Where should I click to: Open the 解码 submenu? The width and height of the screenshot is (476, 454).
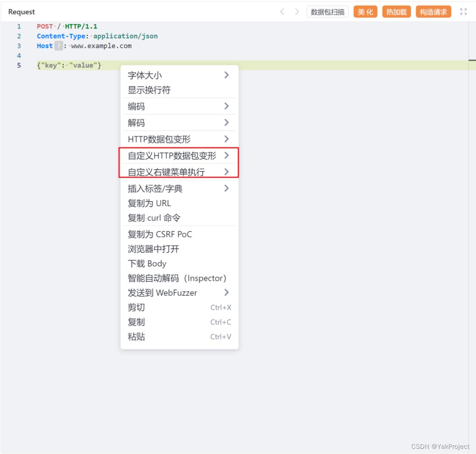point(179,123)
